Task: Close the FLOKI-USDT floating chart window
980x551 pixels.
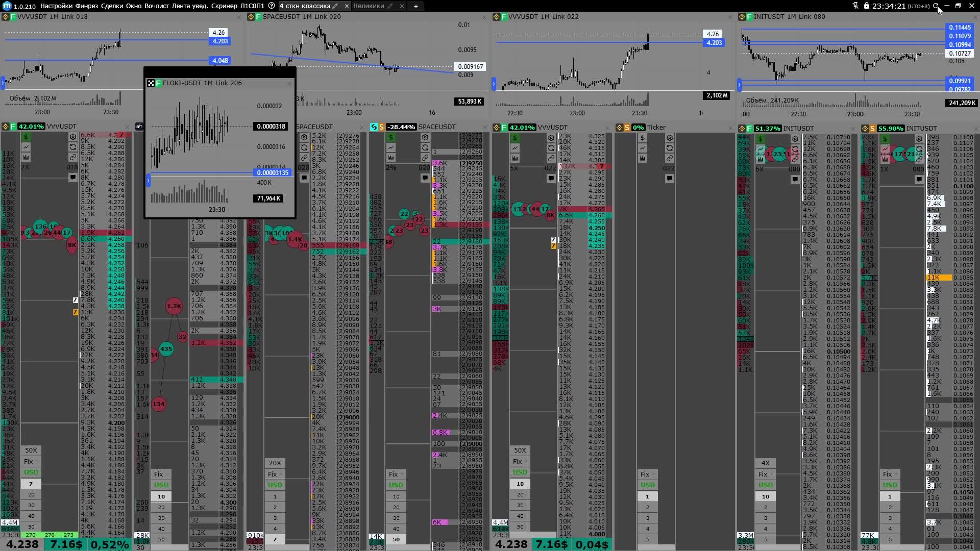Action: click(289, 83)
